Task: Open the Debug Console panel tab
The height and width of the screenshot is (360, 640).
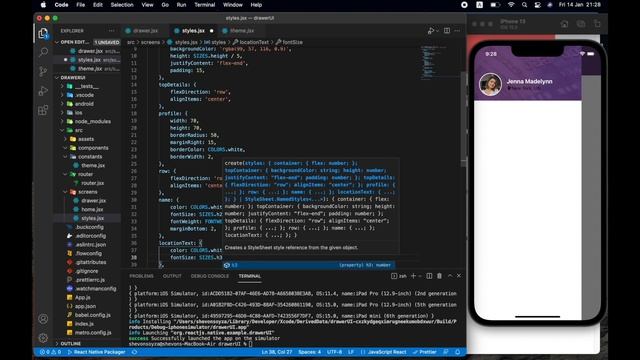Action: tap(210, 276)
